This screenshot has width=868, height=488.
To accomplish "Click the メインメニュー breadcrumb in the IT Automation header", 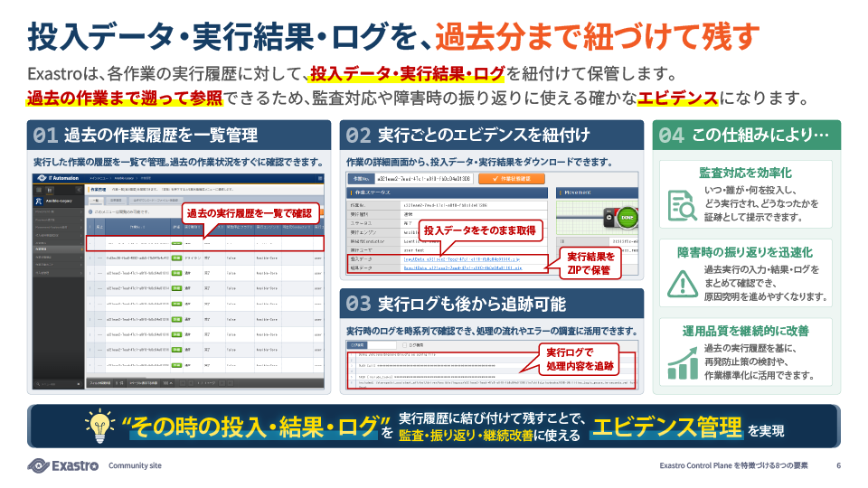I will click(x=99, y=178).
